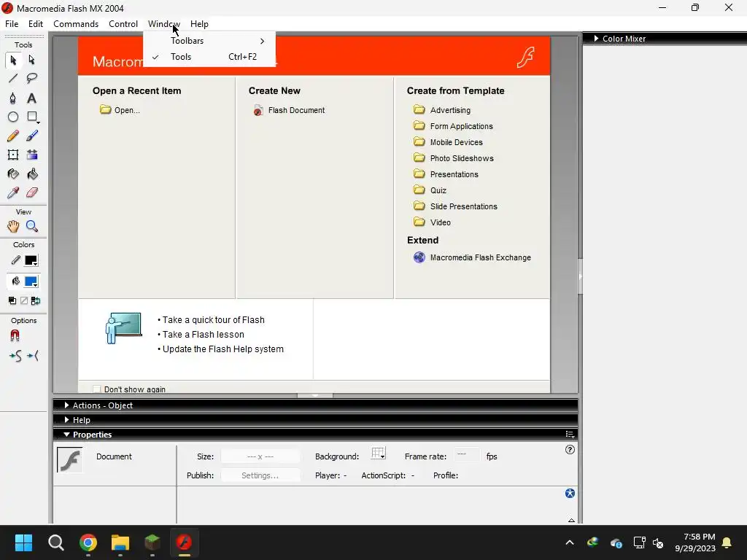Click the Window menu
747x560 pixels.
tap(164, 24)
